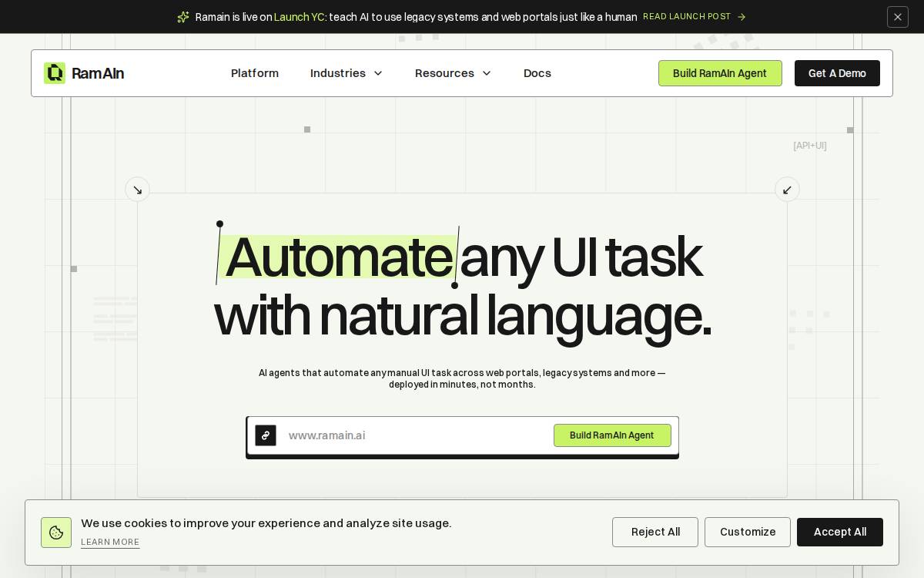The width and height of the screenshot is (924, 578).
Task: Open cookie Customize settings
Action: (748, 532)
